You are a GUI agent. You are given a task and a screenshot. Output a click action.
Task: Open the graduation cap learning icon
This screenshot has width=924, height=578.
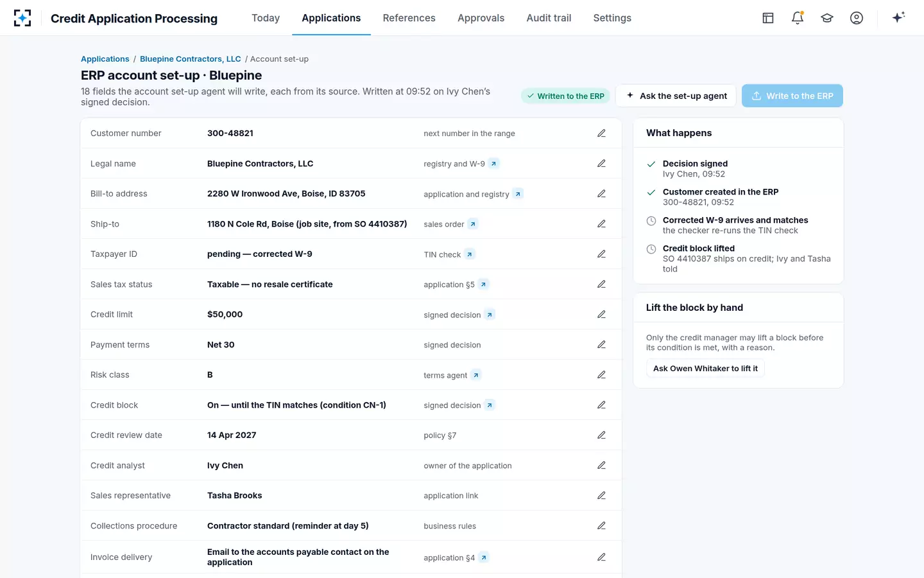pos(827,18)
